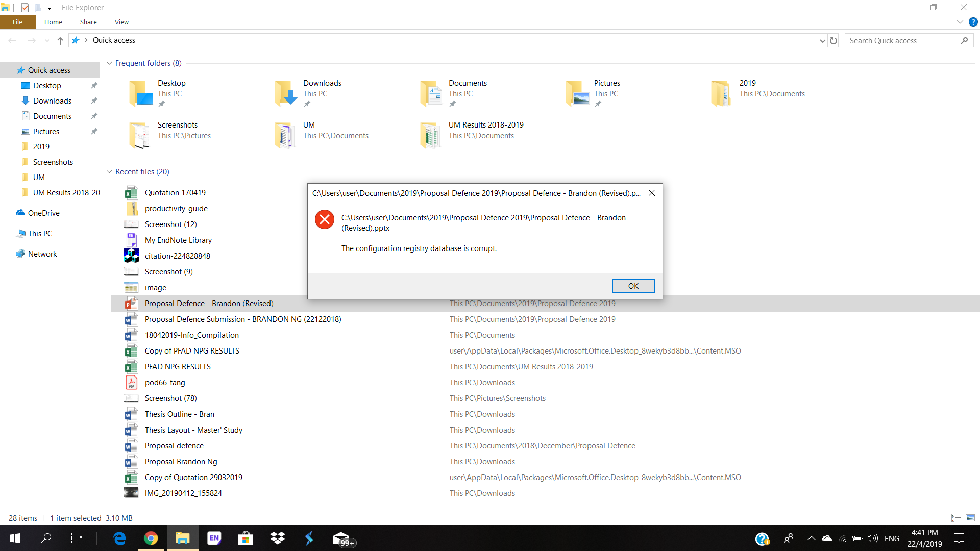Image resolution: width=980 pixels, height=551 pixels.
Task: Open Dropbox from the taskbar
Action: pyautogui.click(x=278, y=538)
